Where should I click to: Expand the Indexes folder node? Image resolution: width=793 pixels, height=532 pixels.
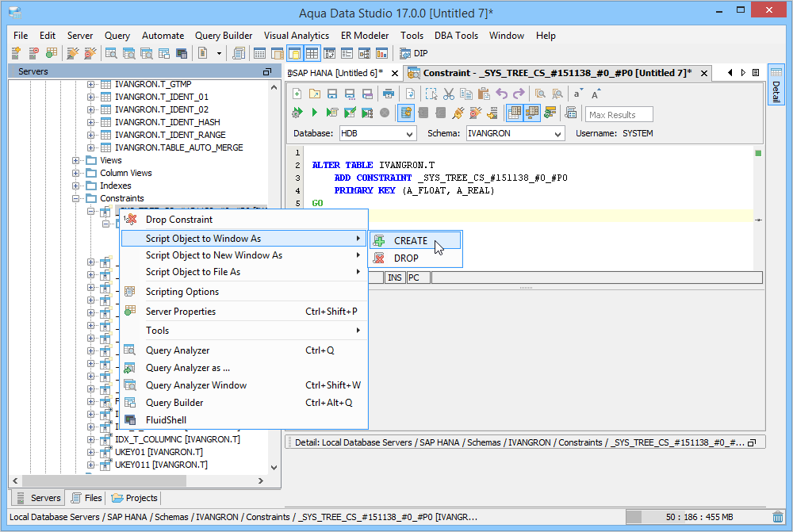pos(75,186)
